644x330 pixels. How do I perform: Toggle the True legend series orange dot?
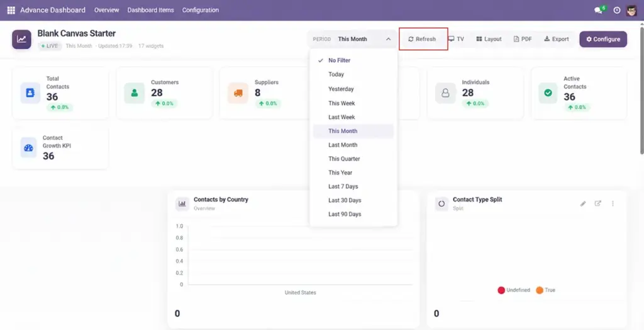[539, 290]
